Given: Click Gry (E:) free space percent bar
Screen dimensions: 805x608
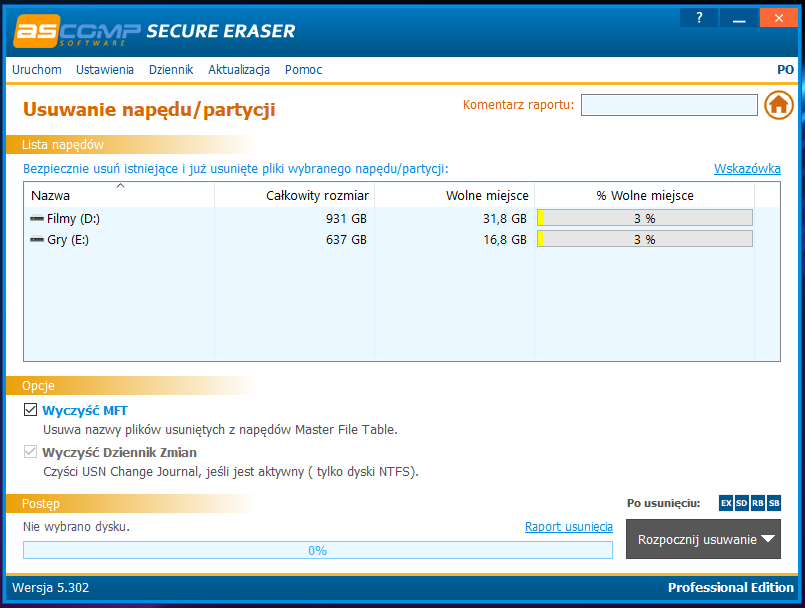Looking at the screenshot, I should pyautogui.click(x=645, y=239).
